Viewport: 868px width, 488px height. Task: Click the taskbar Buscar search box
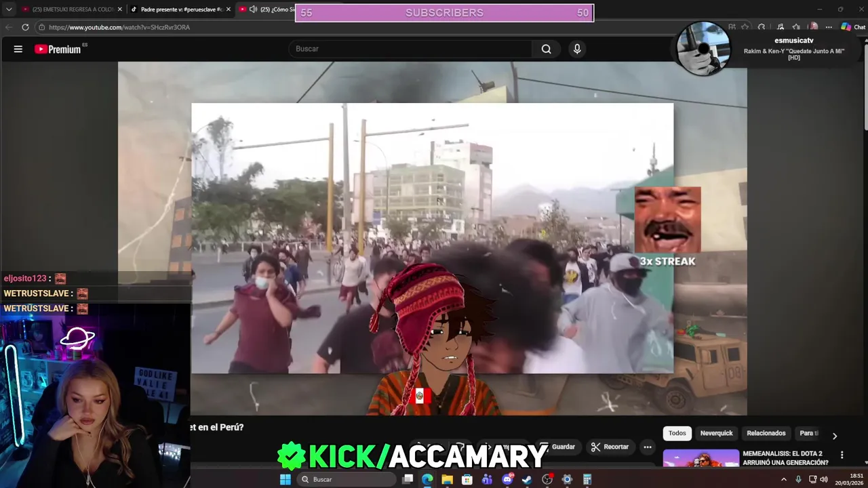coord(346,479)
